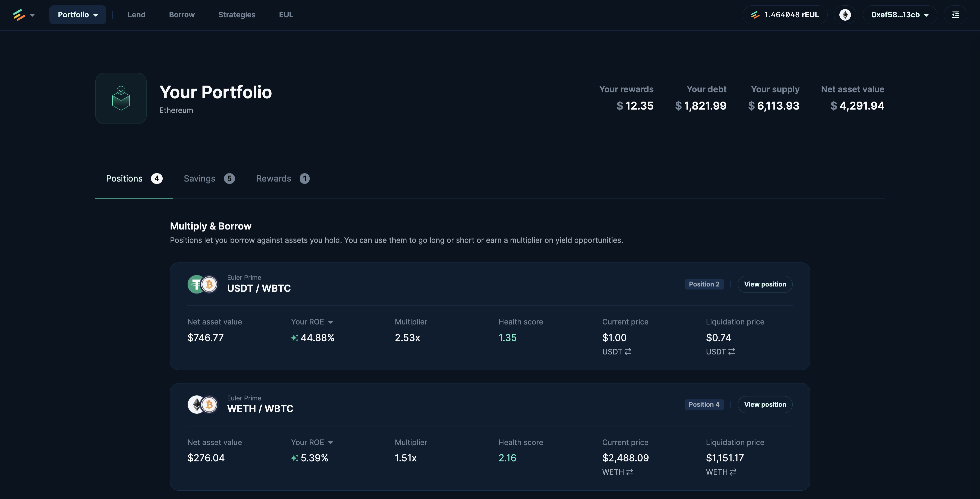Click Your supply $ 6,113.93
The image size is (980, 499).
pos(774,106)
